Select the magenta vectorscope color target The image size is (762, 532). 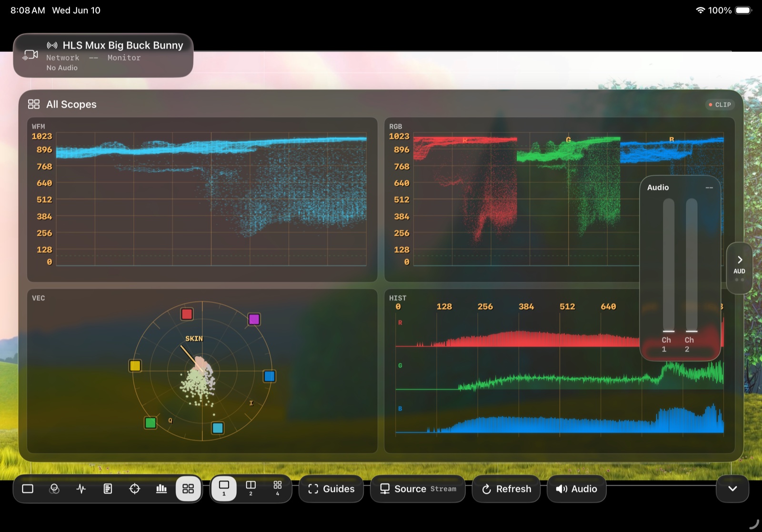click(254, 319)
